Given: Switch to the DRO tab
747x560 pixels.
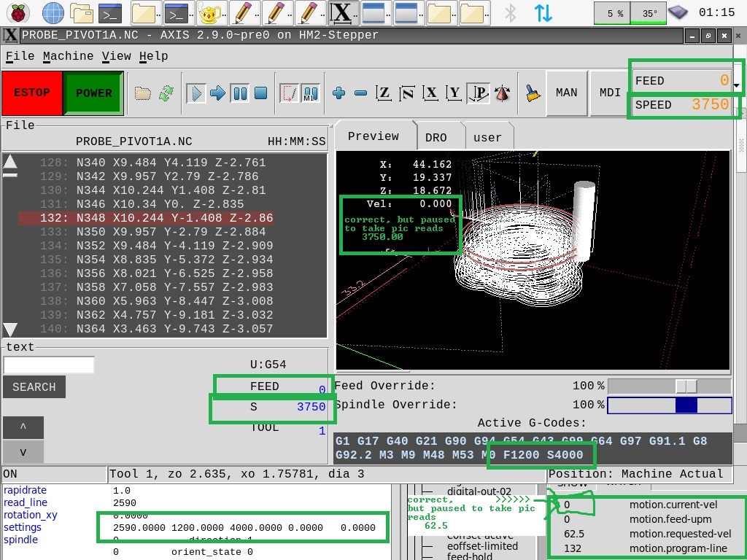Looking at the screenshot, I should point(436,137).
